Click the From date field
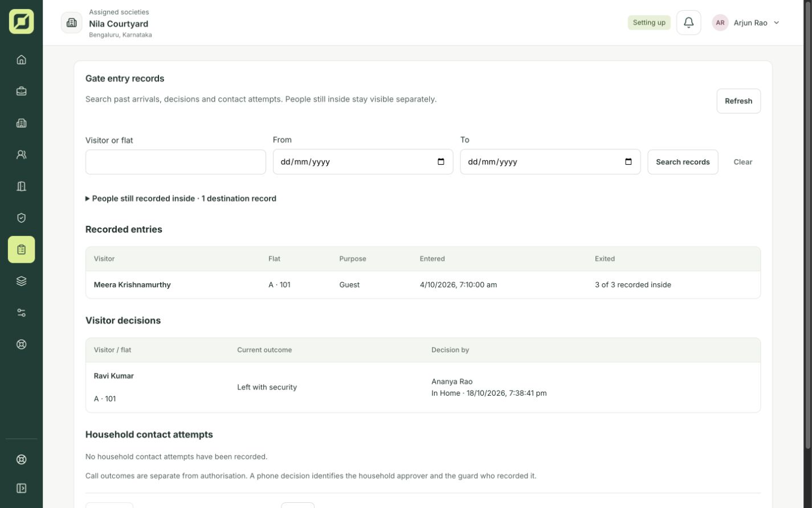This screenshot has height=508, width=812. pos(363,162)
